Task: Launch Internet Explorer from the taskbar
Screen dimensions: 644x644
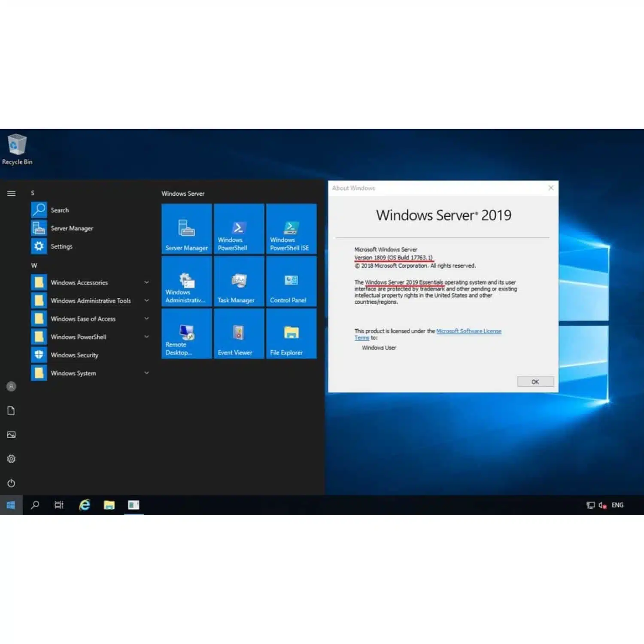Action: point(85,505)
